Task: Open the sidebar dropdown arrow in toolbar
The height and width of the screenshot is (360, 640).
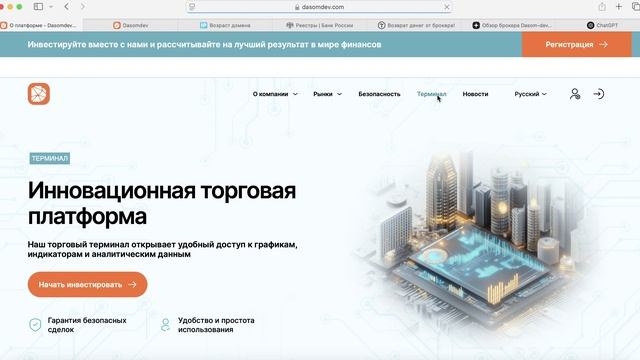Action: point(51,7)
